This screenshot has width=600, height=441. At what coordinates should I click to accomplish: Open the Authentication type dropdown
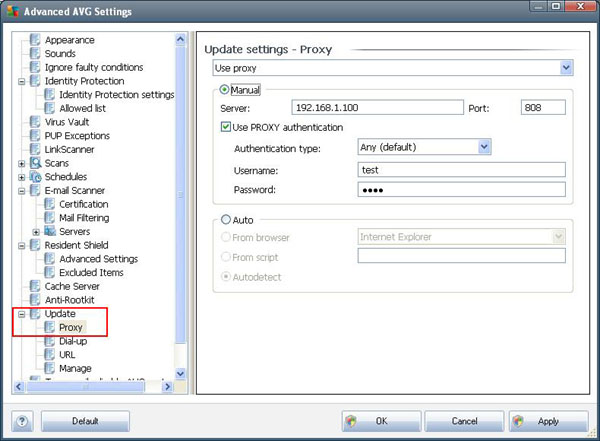click(x=484, y=147)
